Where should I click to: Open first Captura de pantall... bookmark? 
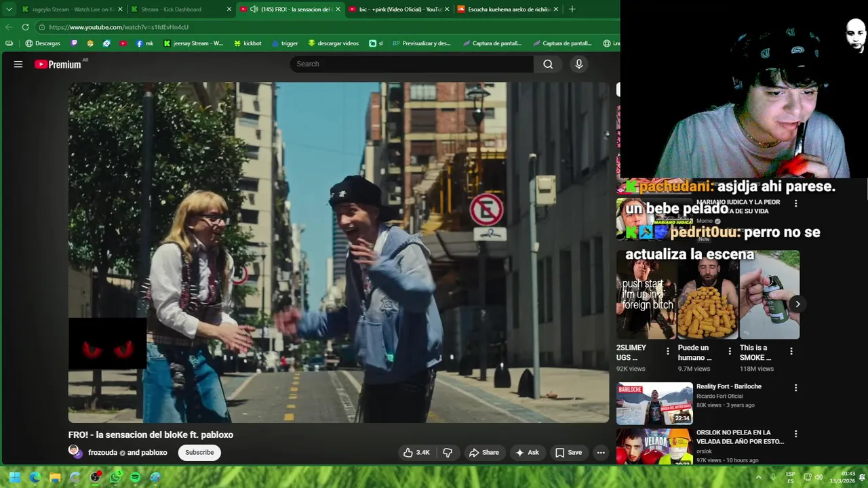(492, 43)
